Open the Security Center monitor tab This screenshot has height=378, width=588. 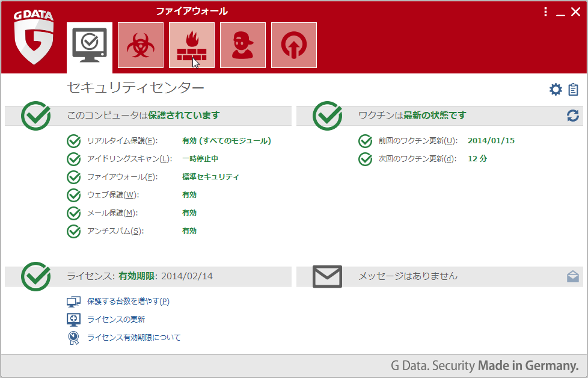89,46
